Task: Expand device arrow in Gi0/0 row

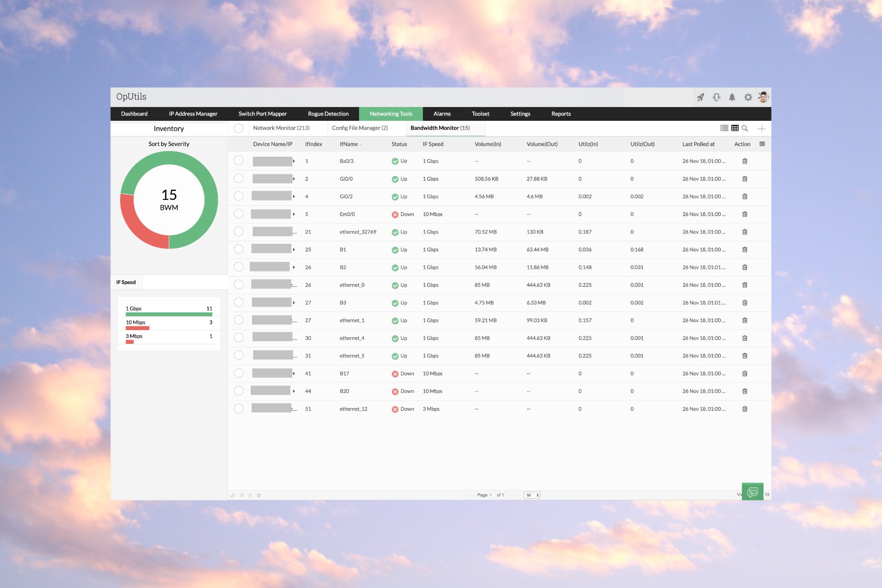Action: (294, 179)
